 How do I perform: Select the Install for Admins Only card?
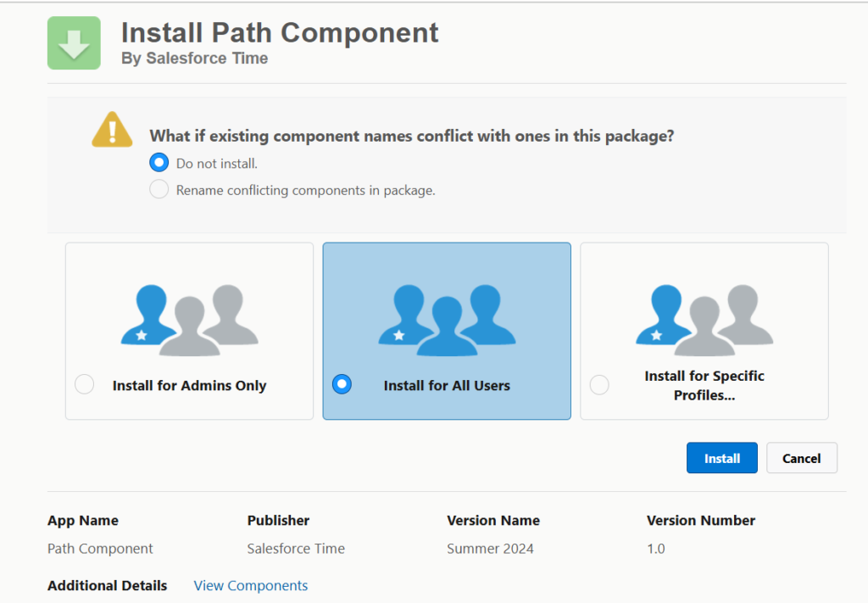coord(188,331)
